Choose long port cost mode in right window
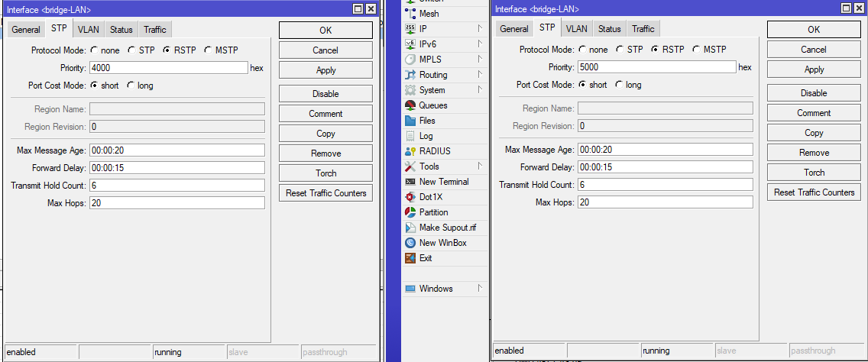The image size is (868, 362). tap(619, 86)
